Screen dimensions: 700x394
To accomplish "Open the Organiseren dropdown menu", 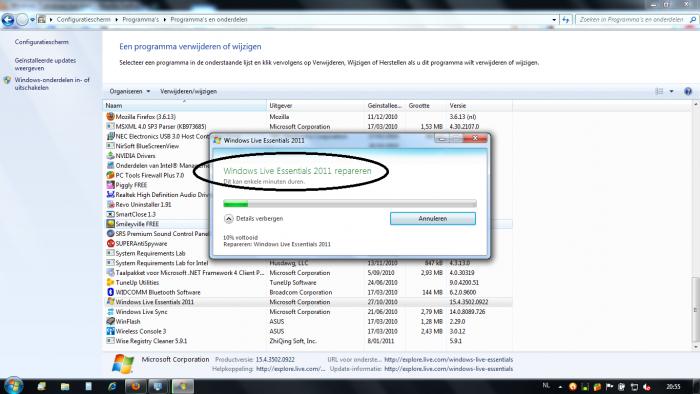I will pyautogui.click(x=129, y=91).
